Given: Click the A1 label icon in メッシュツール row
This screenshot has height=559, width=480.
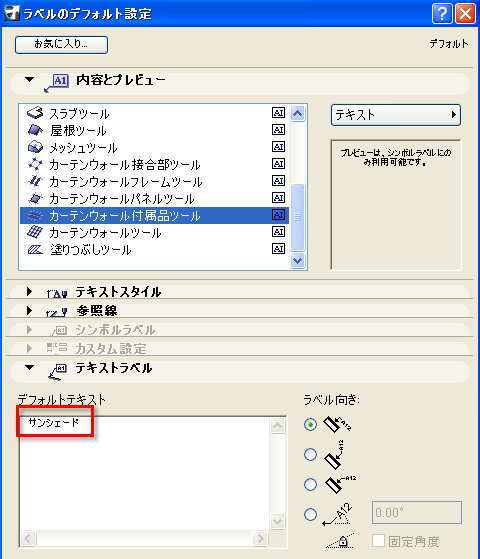Looking at the screenshot, I should [x=278, y=147].
